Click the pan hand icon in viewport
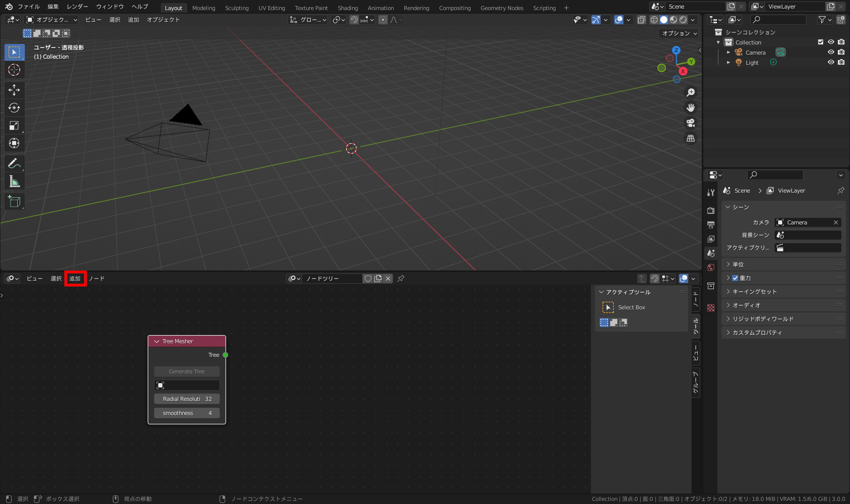Image resolution: width=850 pixels, height=504 pixels. 691,108
